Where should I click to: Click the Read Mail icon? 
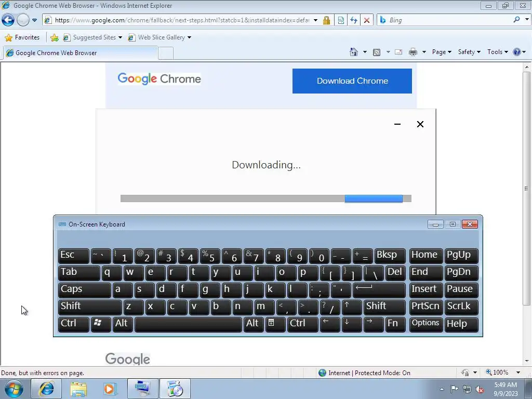(x=398, y=52)
